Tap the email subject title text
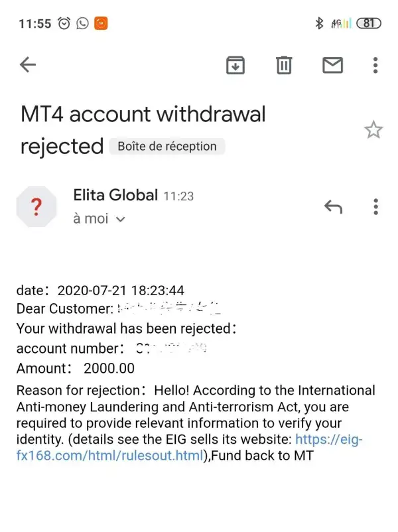 click(143, 115)
